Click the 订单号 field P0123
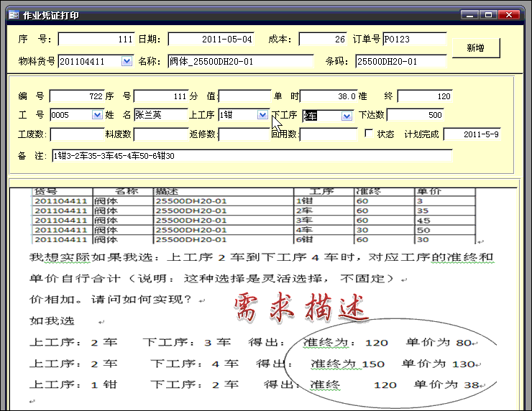This screenshot has height=411, width=532. coord(415,39)
